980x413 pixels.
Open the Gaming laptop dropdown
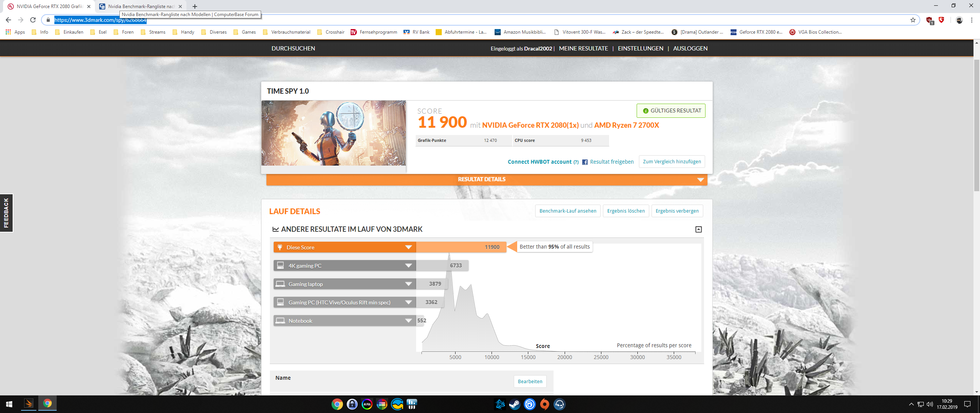coord(408,284)
